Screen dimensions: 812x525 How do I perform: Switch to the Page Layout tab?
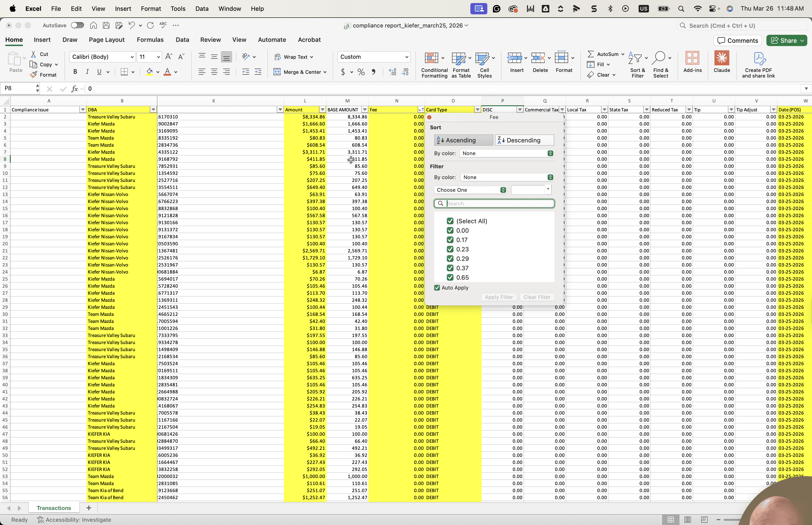pyautogui.click(x=107, y=40)
